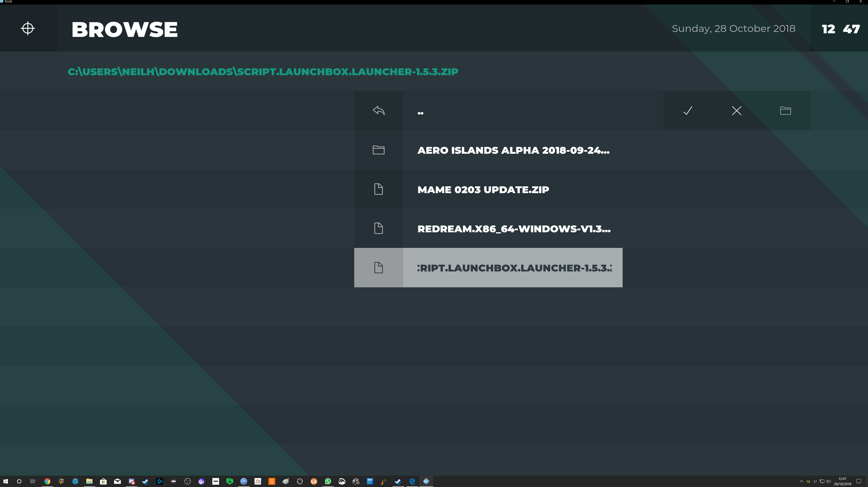Select REDREAM.X86_64-WINDOWS-V1.3 file
The height and width of the screenshot is (487, 868).
tap(488, 228)
